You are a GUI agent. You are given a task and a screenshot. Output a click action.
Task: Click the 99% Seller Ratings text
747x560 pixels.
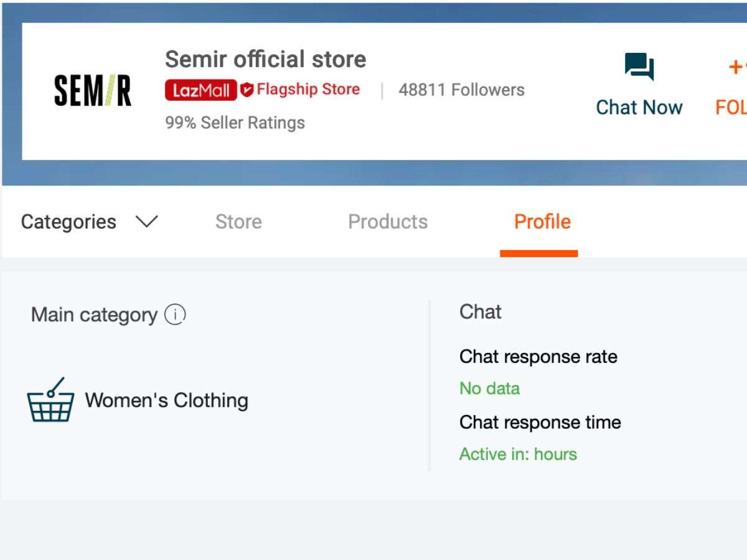(235, 123)
